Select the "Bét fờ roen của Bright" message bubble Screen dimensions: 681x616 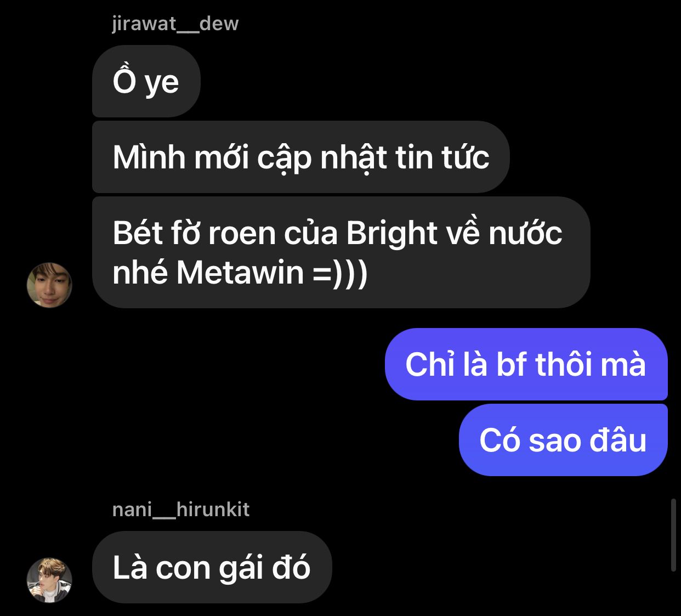(x=340, y=252)
